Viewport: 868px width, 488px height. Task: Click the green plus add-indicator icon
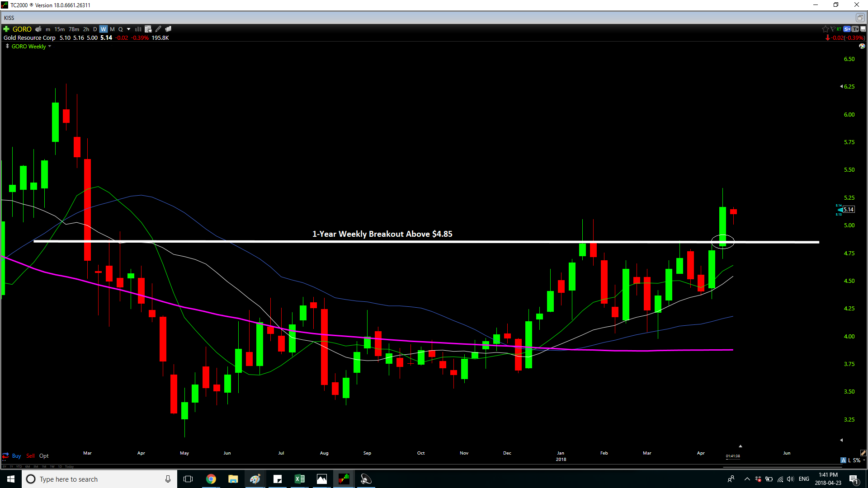[x=6, y=29]
